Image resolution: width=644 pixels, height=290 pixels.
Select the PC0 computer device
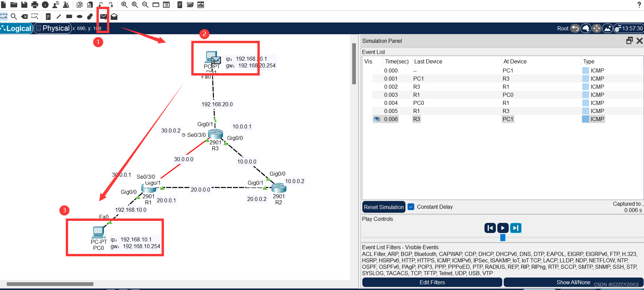coord(98,232)
